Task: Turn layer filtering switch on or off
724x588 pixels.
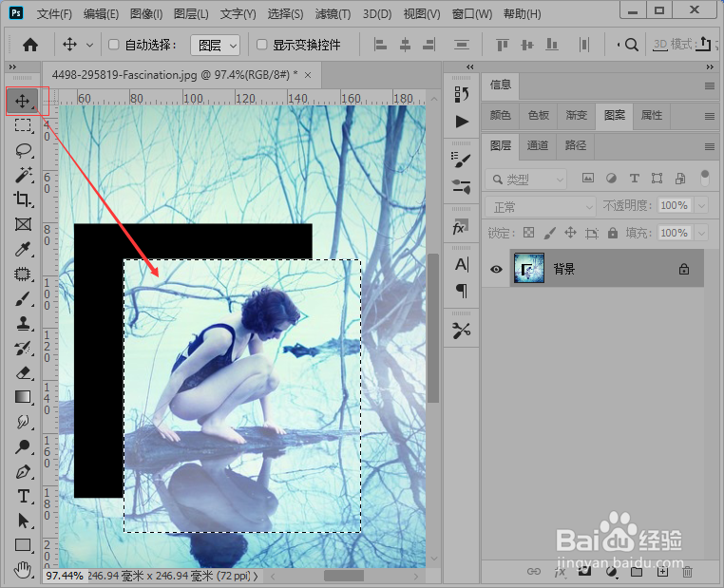Action: click(705, 178)
